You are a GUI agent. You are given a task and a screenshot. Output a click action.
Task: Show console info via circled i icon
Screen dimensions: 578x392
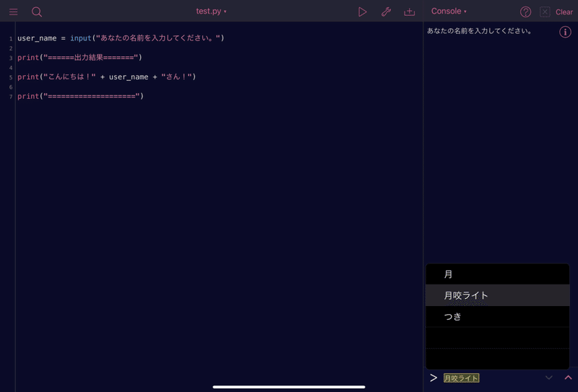pyautogui.click(x=565, y=32)
